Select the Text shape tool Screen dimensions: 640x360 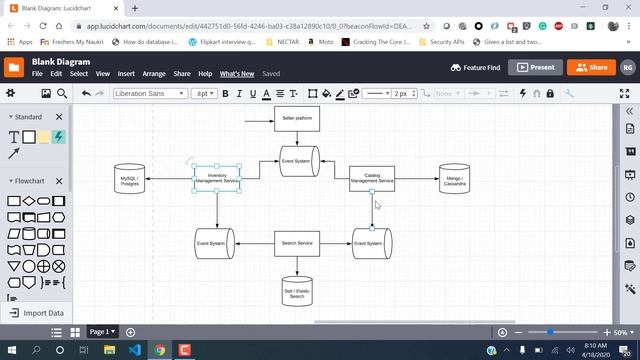pos(14,137)
